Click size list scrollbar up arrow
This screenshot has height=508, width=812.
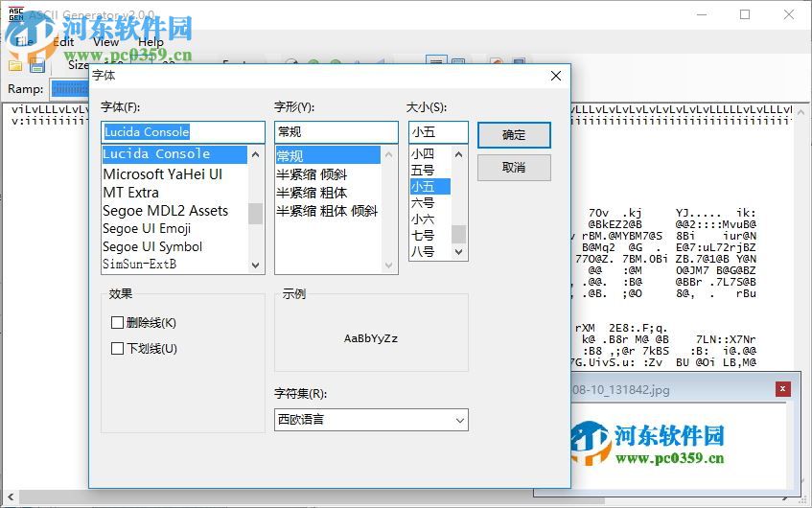tap(458, 154)
